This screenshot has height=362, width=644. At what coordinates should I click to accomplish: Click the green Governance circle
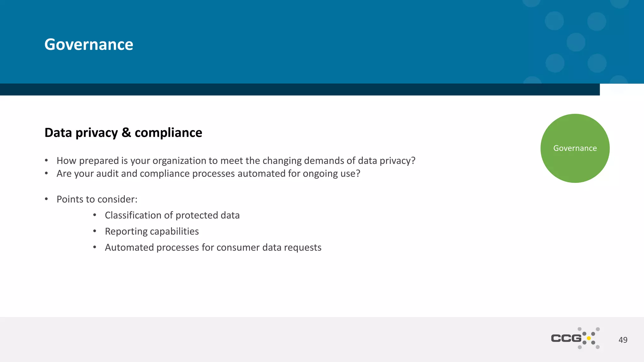[575, 148]
